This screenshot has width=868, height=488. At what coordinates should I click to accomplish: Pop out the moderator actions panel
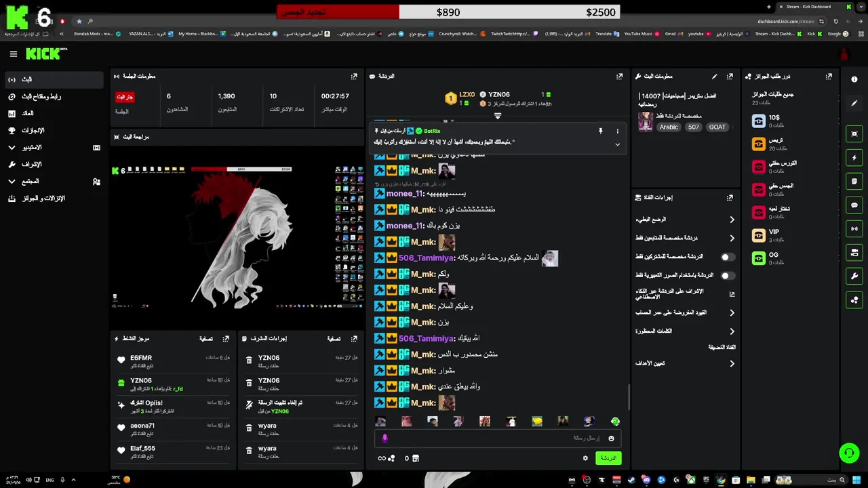[354, 338]
